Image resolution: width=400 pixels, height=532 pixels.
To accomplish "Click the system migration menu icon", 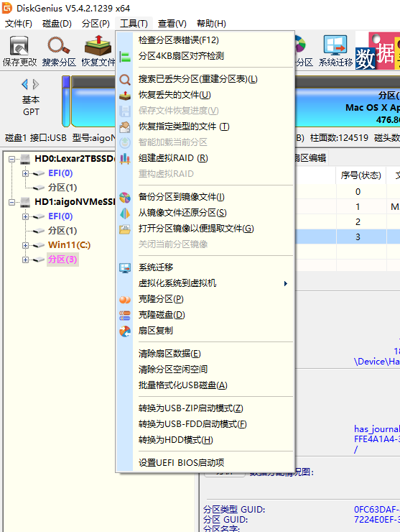I will click(125, 267).
